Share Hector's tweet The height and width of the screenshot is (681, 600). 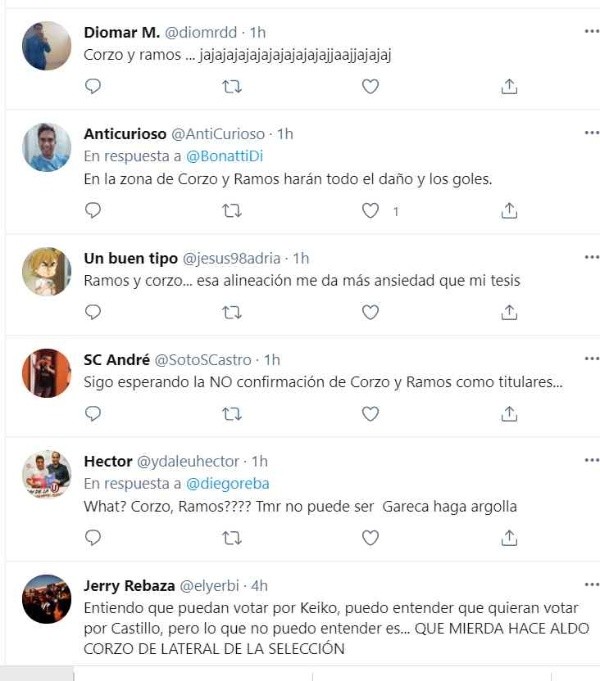[x=509, y=538]
